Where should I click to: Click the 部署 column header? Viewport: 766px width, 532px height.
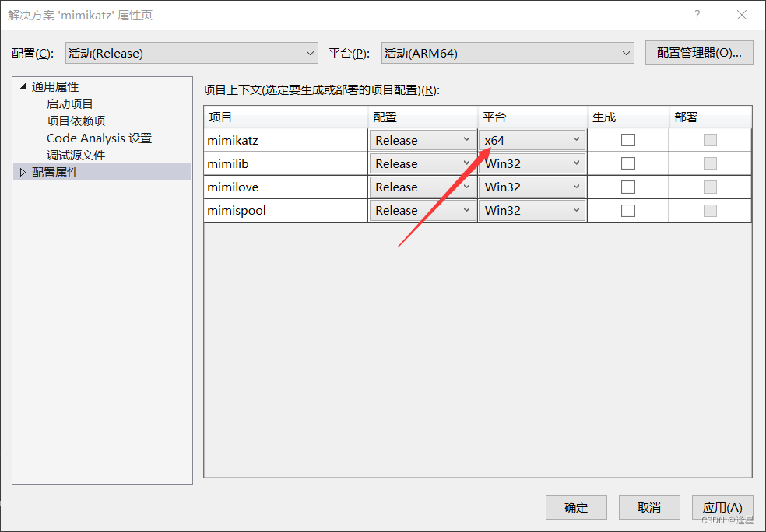pyautogui.click(x=710, y=117)
